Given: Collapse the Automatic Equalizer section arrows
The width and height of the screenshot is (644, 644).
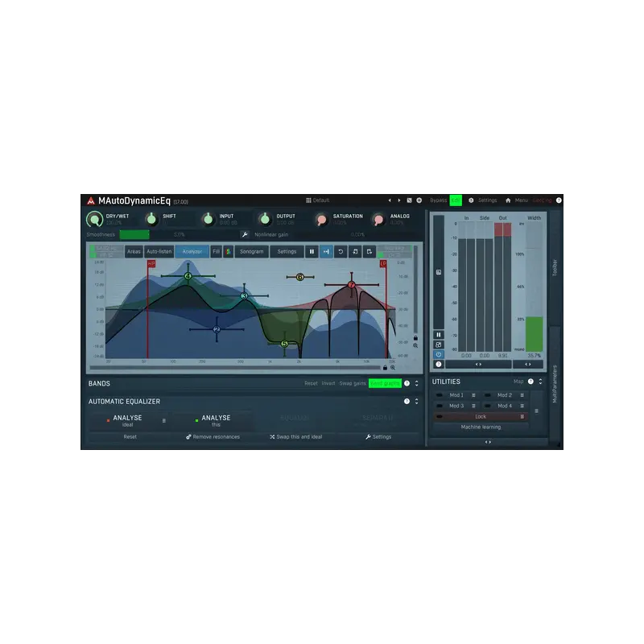Looking at the screenshot, I should pos(416,401).
